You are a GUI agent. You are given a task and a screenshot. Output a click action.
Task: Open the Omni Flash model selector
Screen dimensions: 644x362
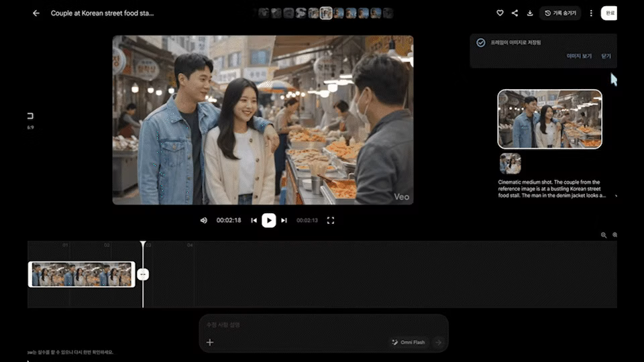click(409, 343)
